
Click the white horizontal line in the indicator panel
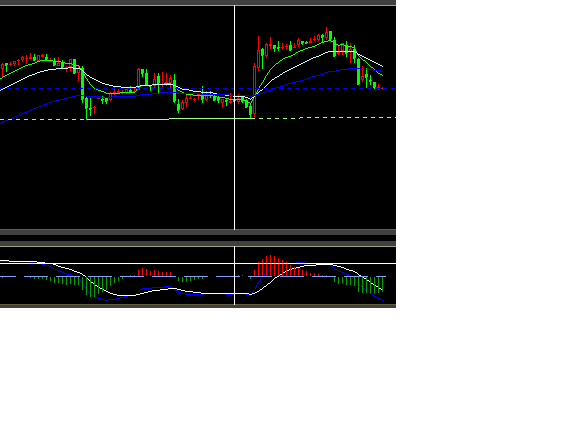tap(198, 263)
